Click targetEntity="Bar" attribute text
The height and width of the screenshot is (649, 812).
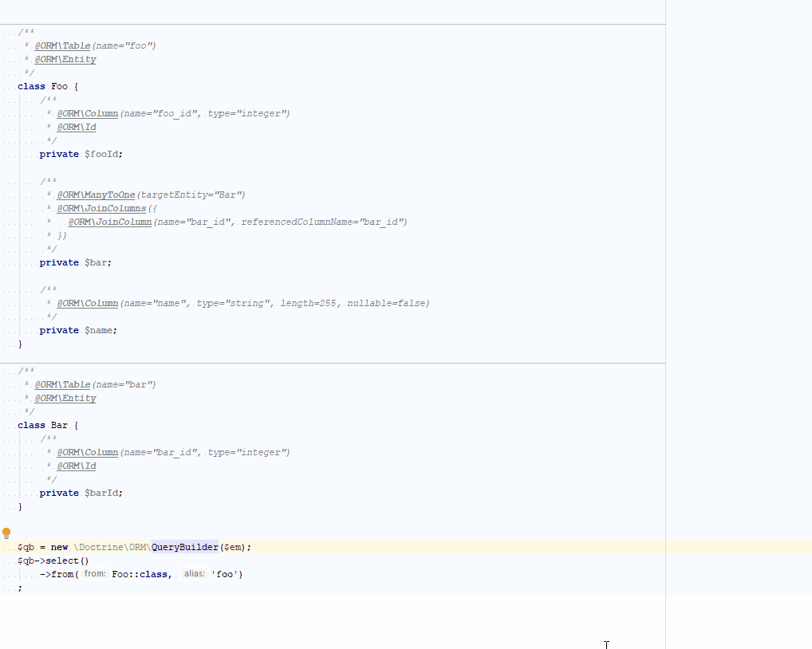(191, 195)
